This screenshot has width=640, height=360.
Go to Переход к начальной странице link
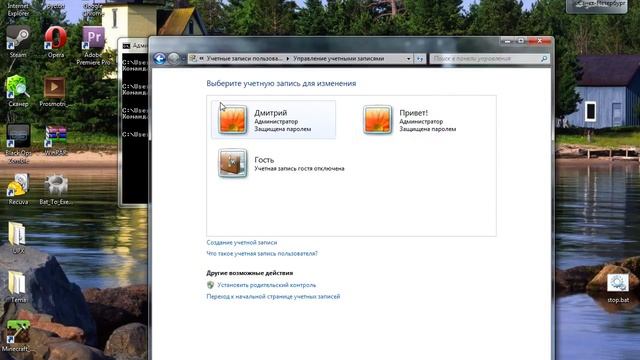click(273, 296)
